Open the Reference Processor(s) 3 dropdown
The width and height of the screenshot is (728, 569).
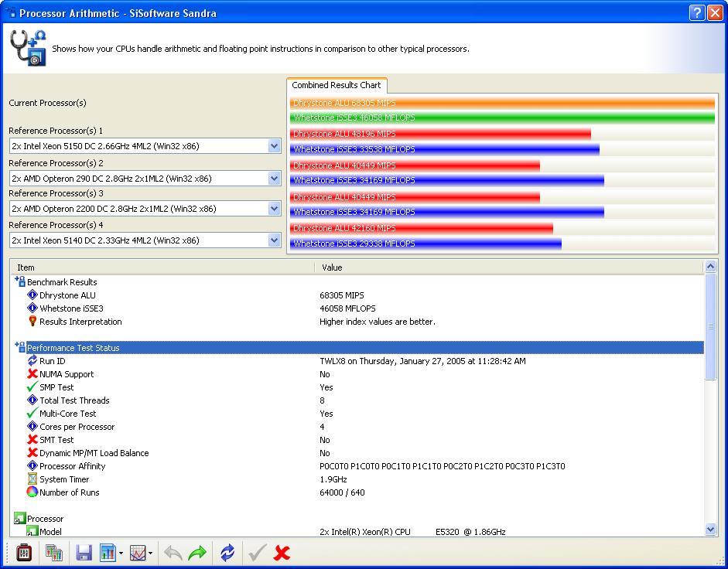click(x=274, y=209)
